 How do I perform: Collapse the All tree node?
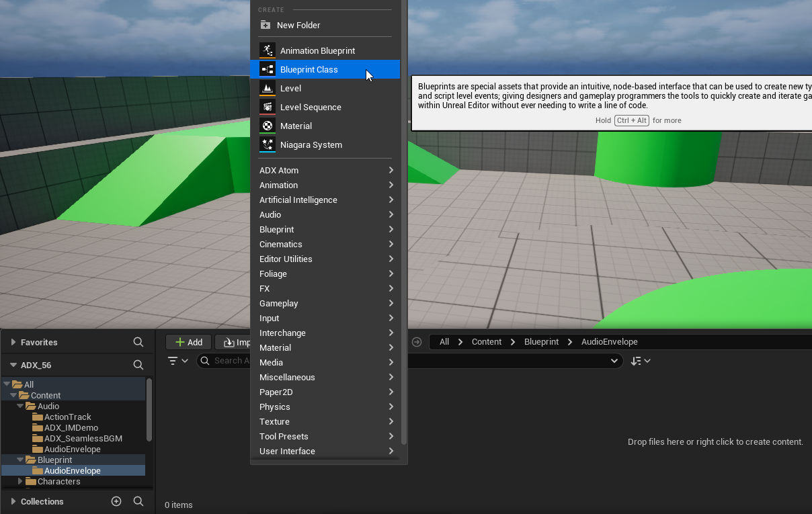[7, 384]
